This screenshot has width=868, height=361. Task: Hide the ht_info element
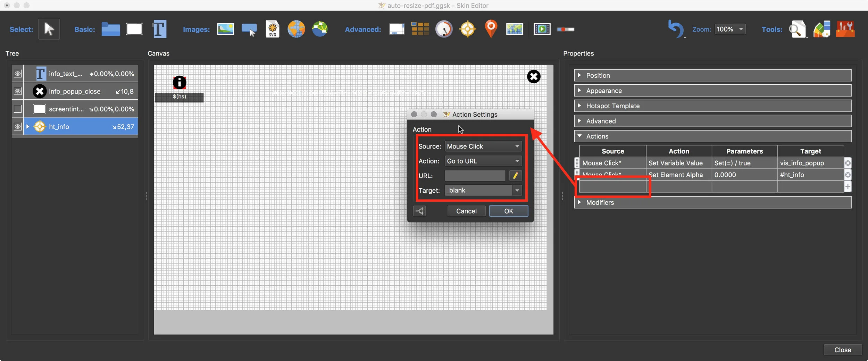pos(17,127)
